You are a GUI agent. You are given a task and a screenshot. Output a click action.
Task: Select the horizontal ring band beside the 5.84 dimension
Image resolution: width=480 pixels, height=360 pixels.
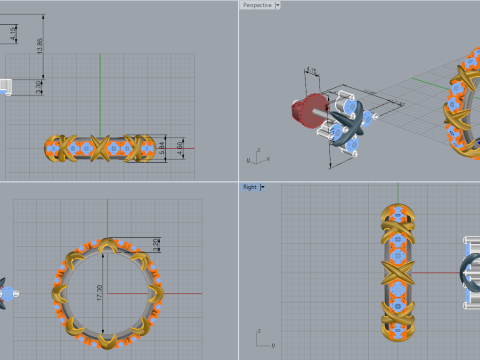click(100, 149)
